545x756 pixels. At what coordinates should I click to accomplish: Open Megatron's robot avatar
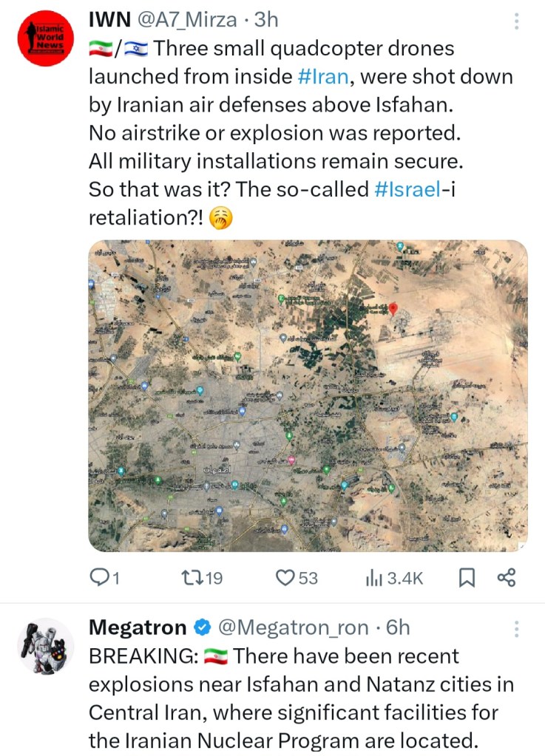click(45, 647)
